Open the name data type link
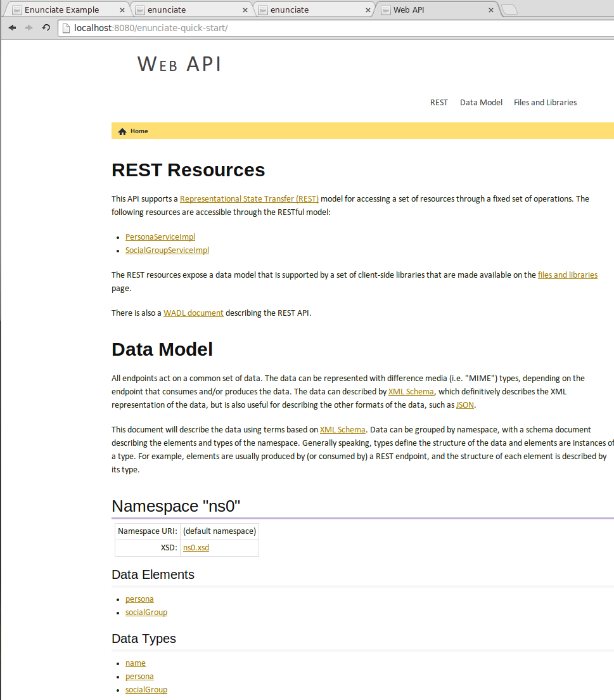 click(135, 663)
